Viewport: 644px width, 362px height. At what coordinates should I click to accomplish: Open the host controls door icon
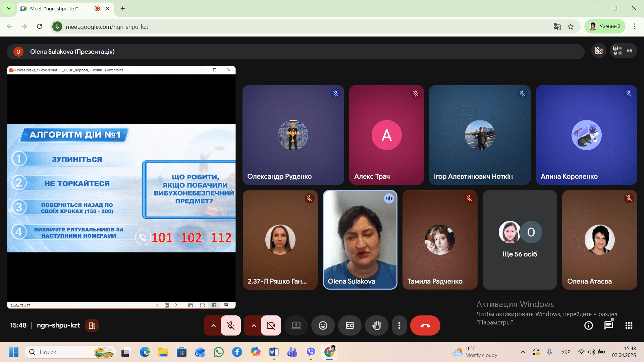click(x=92, y=325)
